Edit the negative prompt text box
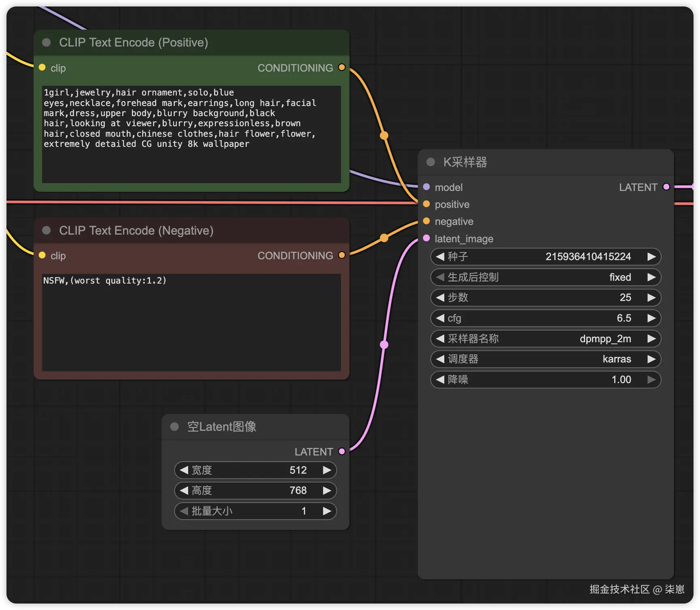 tap(191, 322)
